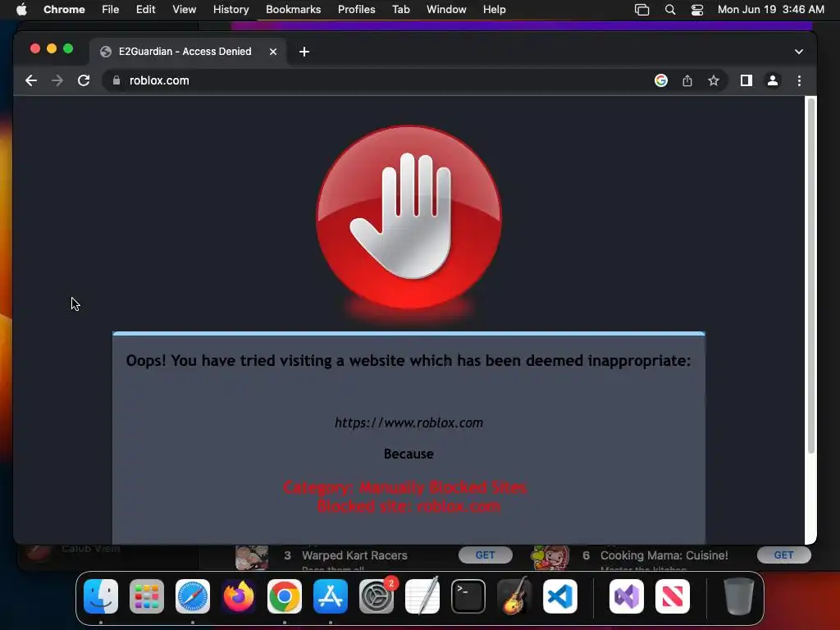The height and width of the screenshot is (630, 840).
Task: Open Launchpad from the Dock
Action: click(147, 596)
